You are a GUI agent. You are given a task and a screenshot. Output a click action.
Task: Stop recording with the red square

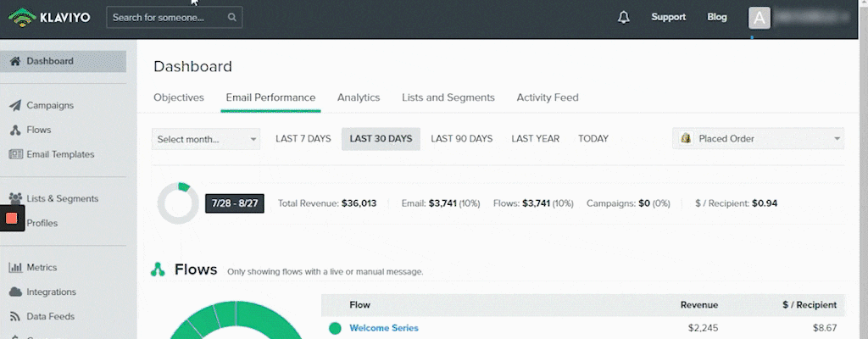[12, 219]
